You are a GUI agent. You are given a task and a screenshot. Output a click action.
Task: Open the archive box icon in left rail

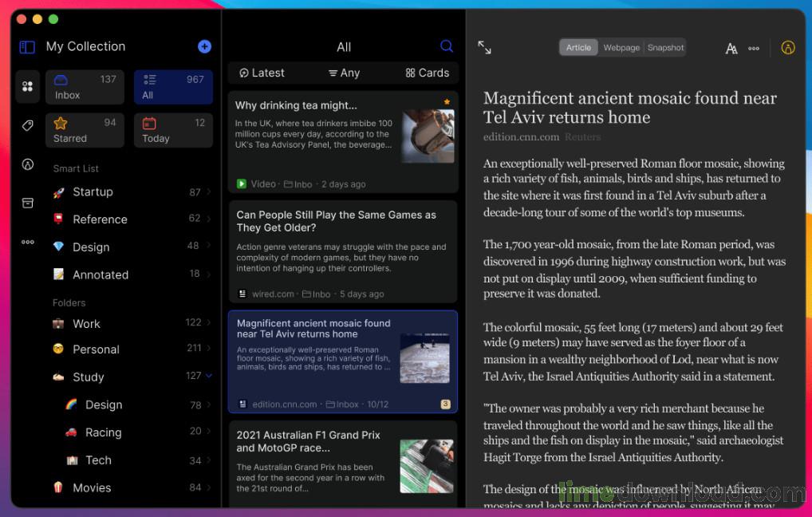tap(28, 203)
